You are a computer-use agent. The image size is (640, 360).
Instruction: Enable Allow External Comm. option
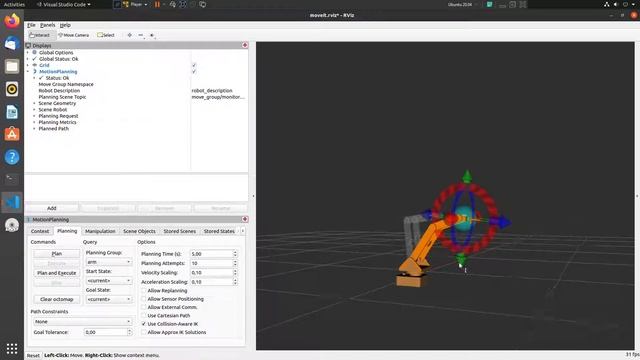tap(144, 307)
